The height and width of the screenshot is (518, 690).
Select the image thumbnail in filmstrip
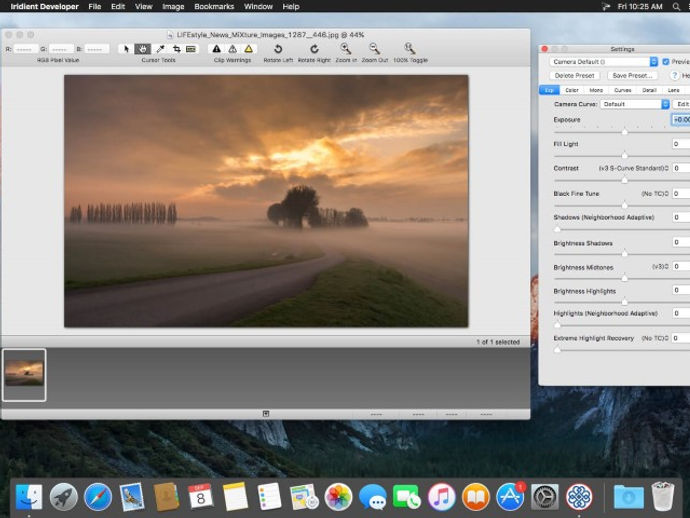(24, 374)
